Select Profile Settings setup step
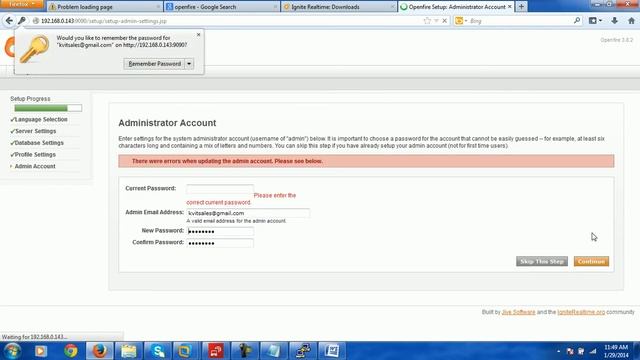The height and width of the screenshot is (360, 640). coord(35,155)
